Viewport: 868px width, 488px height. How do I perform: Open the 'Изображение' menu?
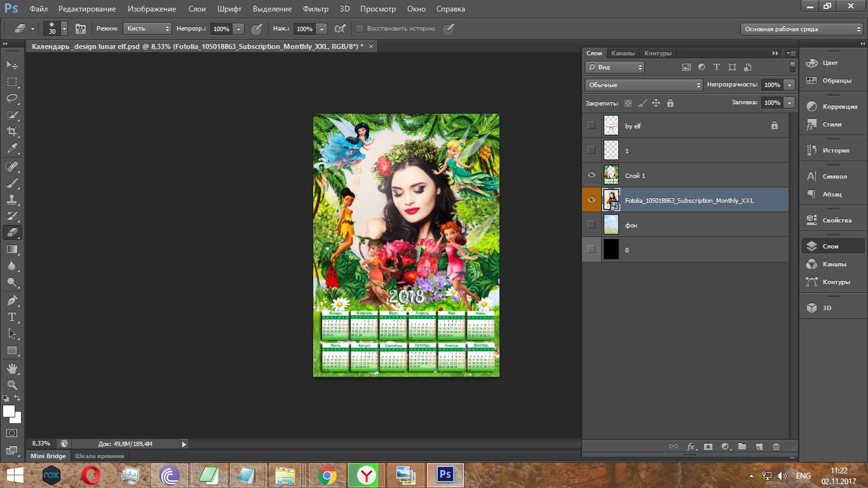(152, 9)
